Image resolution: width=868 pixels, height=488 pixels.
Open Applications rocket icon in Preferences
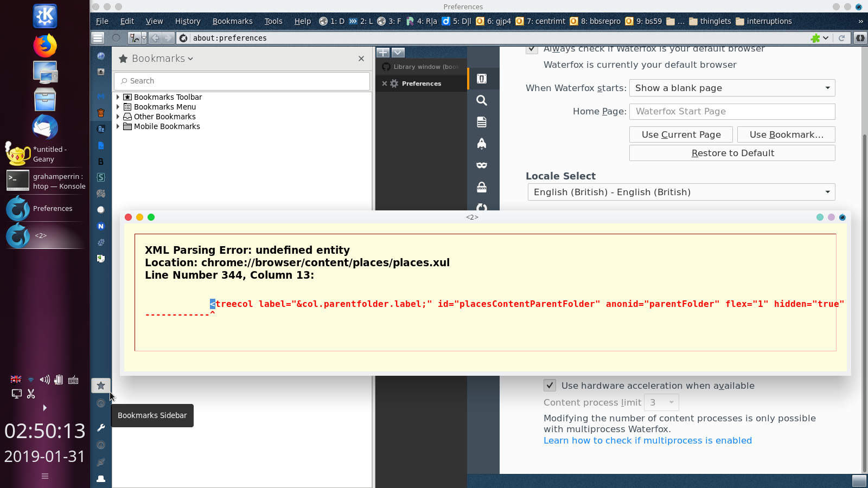coord(482,144)
